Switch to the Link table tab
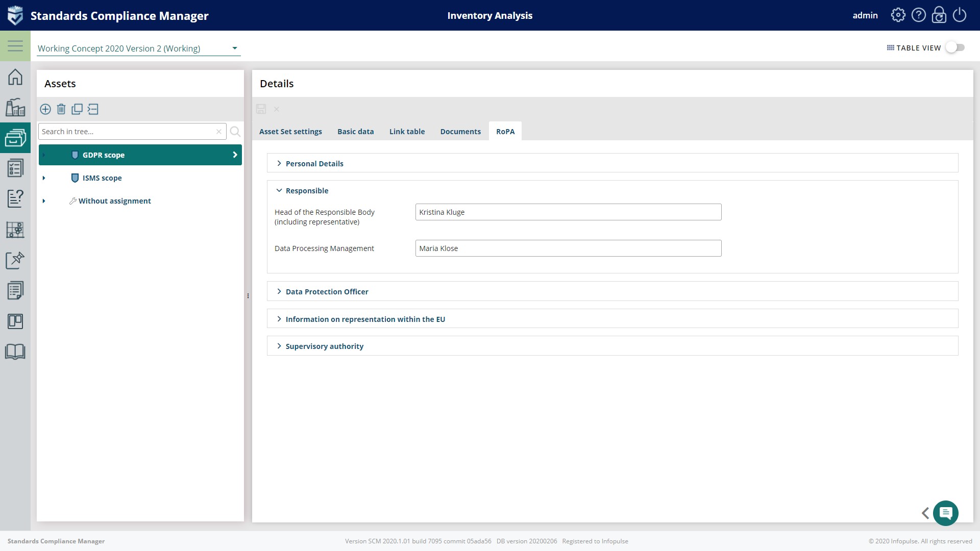The image size is (980, 551). [407, 132]
